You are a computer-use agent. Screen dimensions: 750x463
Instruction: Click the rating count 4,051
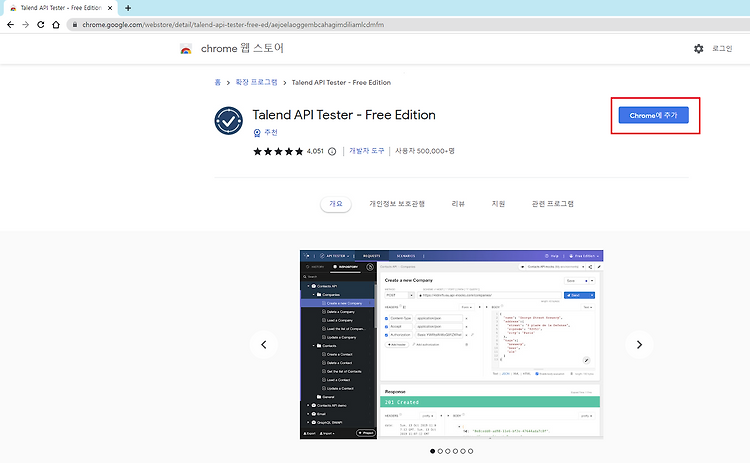(315, 151)
